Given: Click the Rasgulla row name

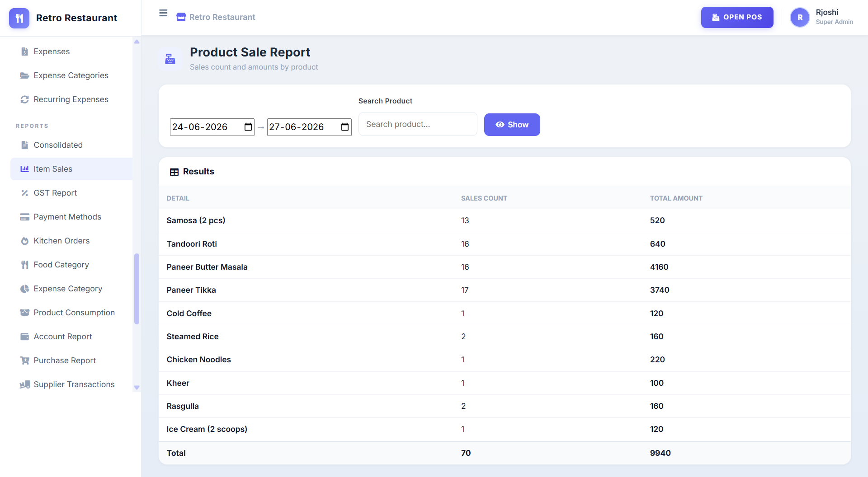Looking at the screenshot, I should click(183, 406).
